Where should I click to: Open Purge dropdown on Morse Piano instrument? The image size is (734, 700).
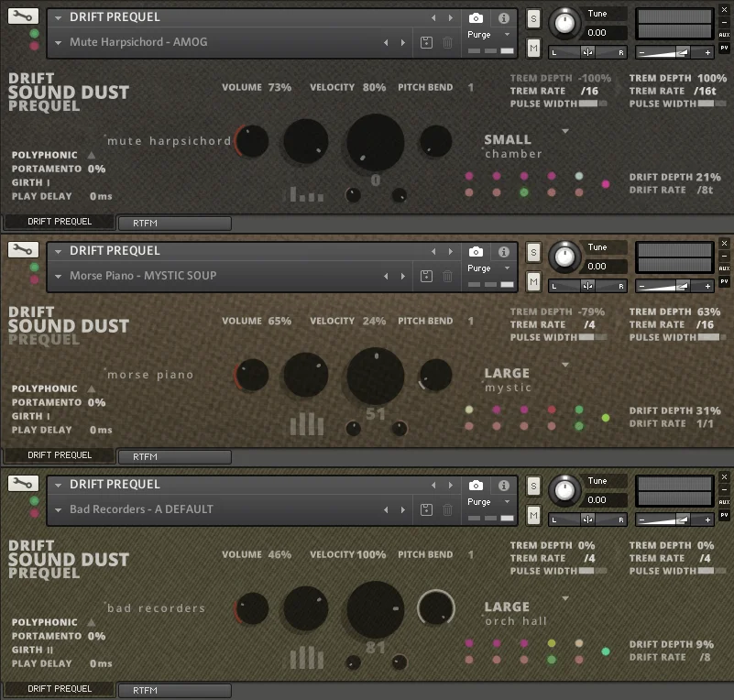point(488,268)
